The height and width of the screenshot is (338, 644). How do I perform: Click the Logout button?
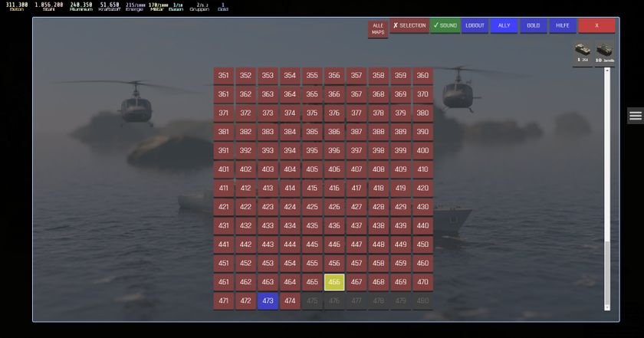475,25
